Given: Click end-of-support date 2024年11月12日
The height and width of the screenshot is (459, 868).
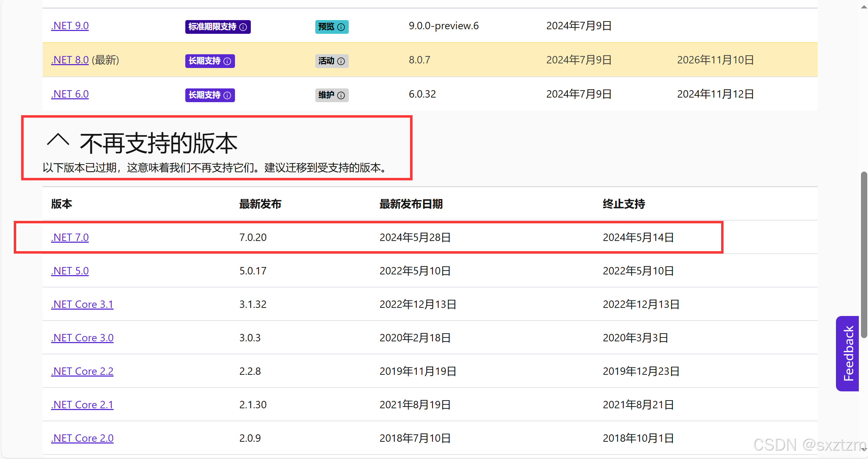Looking at the screenshot, I should click(715, 94).
